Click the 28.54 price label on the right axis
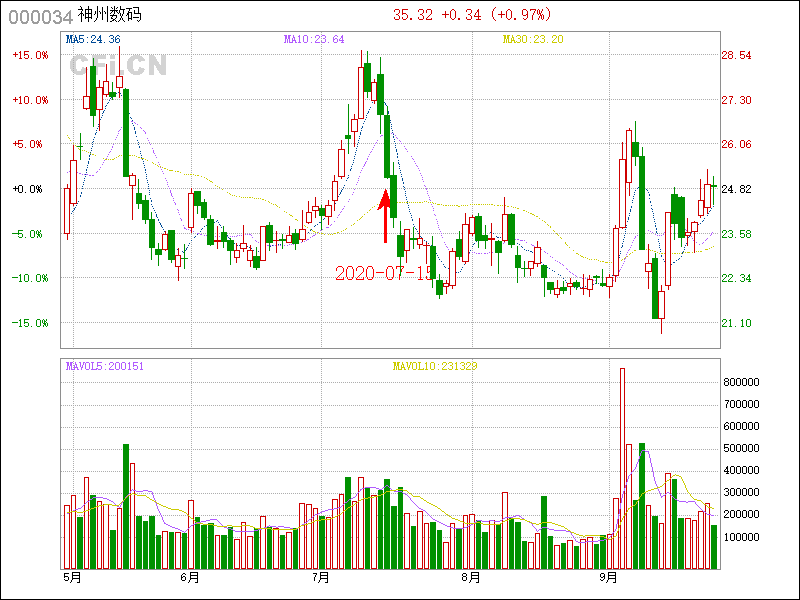800x600 pixels. tap(737, 55)
